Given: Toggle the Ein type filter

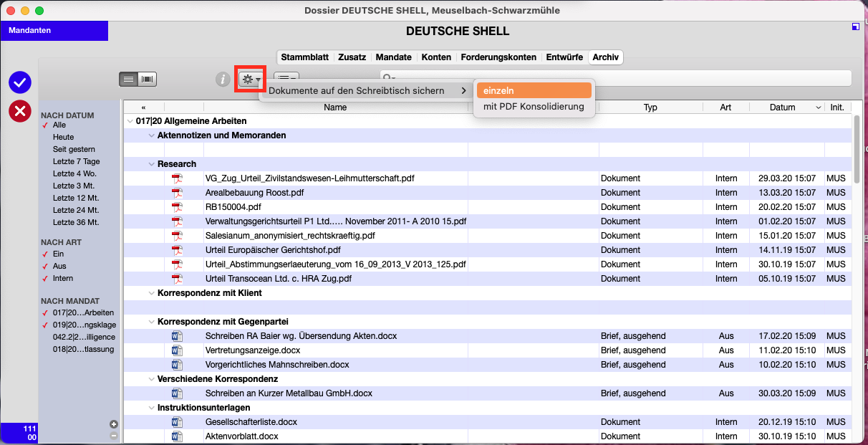Looking at the screenshot, I should click(57, 254).
